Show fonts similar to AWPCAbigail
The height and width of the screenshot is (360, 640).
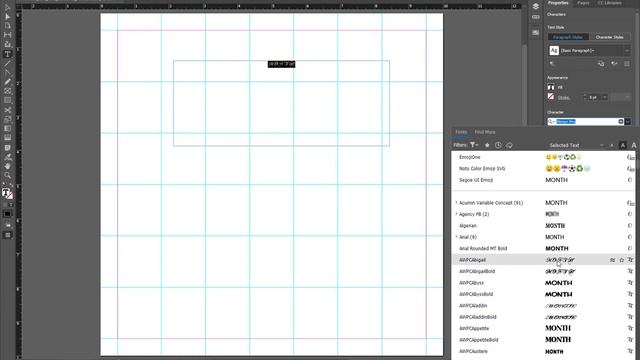point(612,260)
